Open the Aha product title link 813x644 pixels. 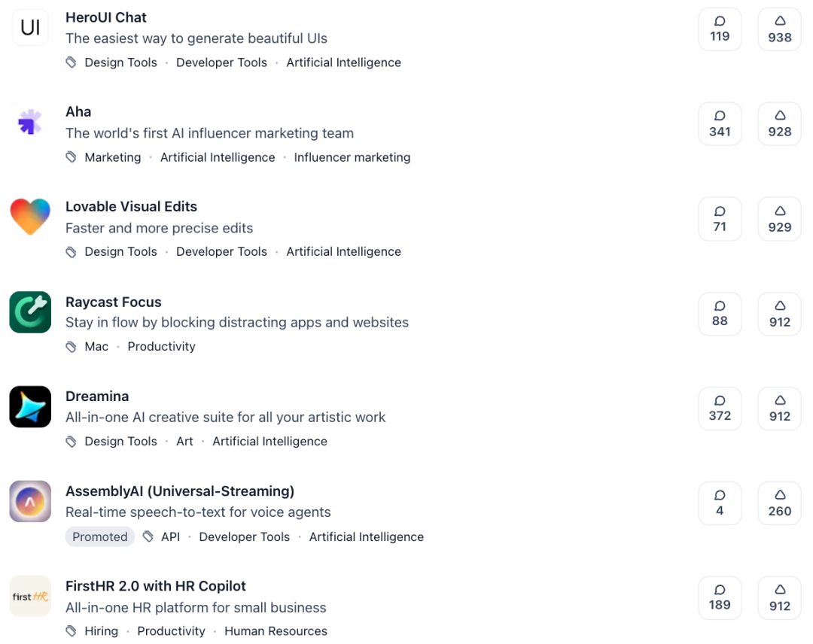tap(78, 111)
